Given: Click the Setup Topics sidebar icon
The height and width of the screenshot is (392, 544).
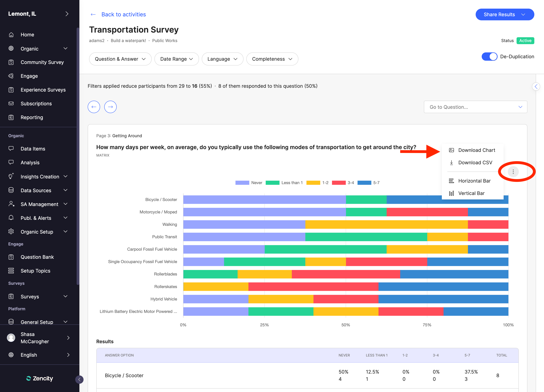Looking at the screenshot, I should [x=11, y=271].
